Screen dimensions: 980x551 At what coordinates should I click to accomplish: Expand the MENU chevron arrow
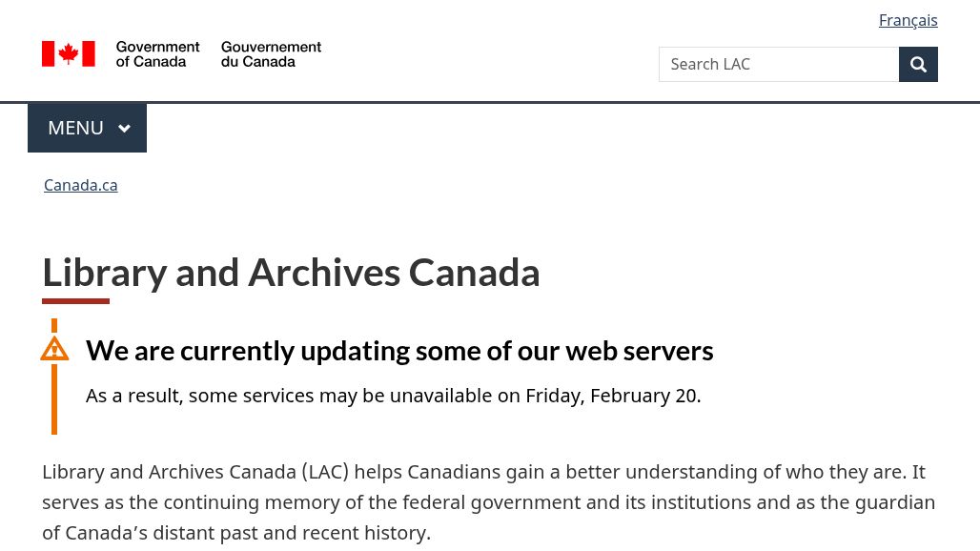click(124, 129)
